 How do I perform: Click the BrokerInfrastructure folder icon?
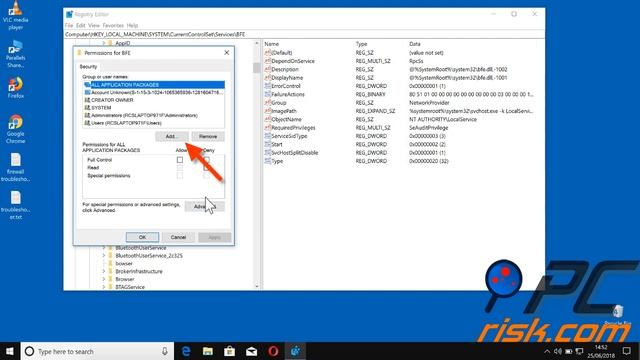(110, 271)
